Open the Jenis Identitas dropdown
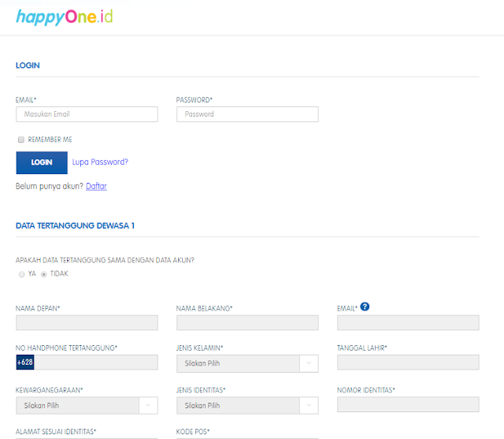 (x=247, y=405)
